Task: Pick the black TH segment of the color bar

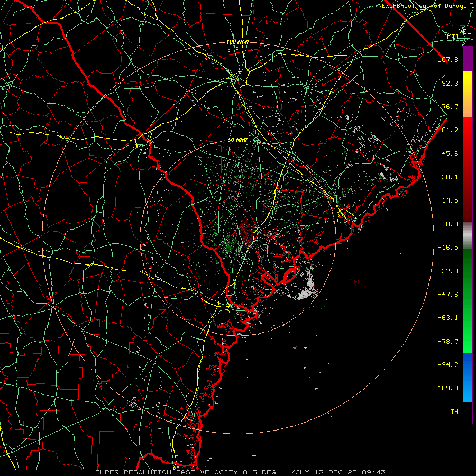Action: (x=467, y=413)
